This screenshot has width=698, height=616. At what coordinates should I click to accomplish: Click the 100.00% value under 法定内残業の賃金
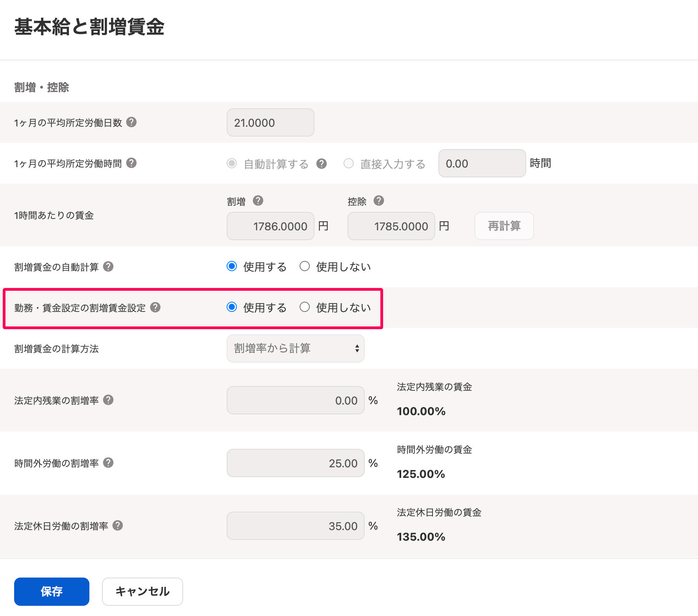[x=421, y=411]
